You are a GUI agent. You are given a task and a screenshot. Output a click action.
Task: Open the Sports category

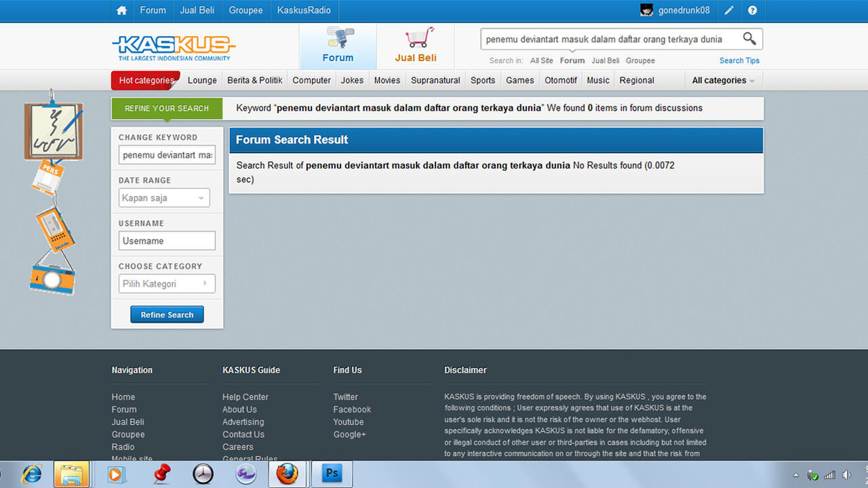coord(483,80)
